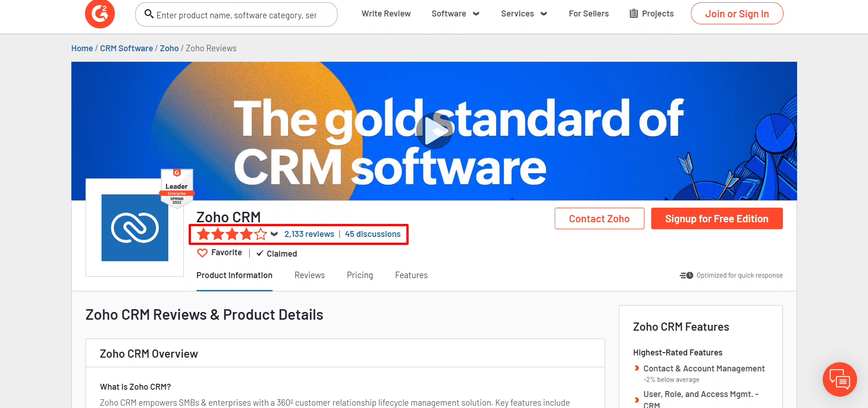Open the Write Review menu item
Viewport: 868px width, 408px height.
(x=386, y=14)
